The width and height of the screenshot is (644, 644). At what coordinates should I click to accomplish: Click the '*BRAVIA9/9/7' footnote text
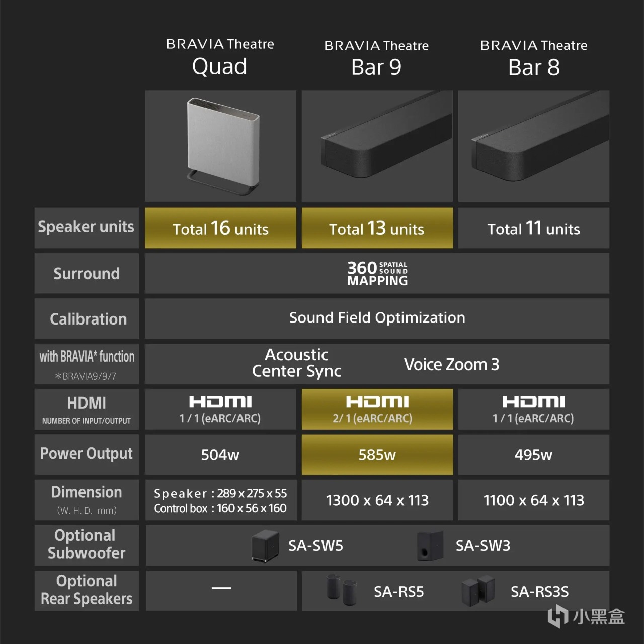86,376
